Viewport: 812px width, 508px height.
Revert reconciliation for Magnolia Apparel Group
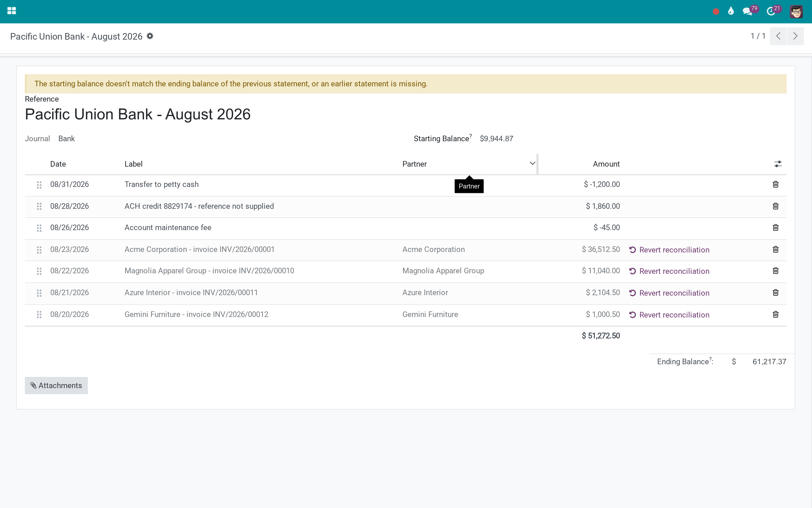click(x=669, y=271)
